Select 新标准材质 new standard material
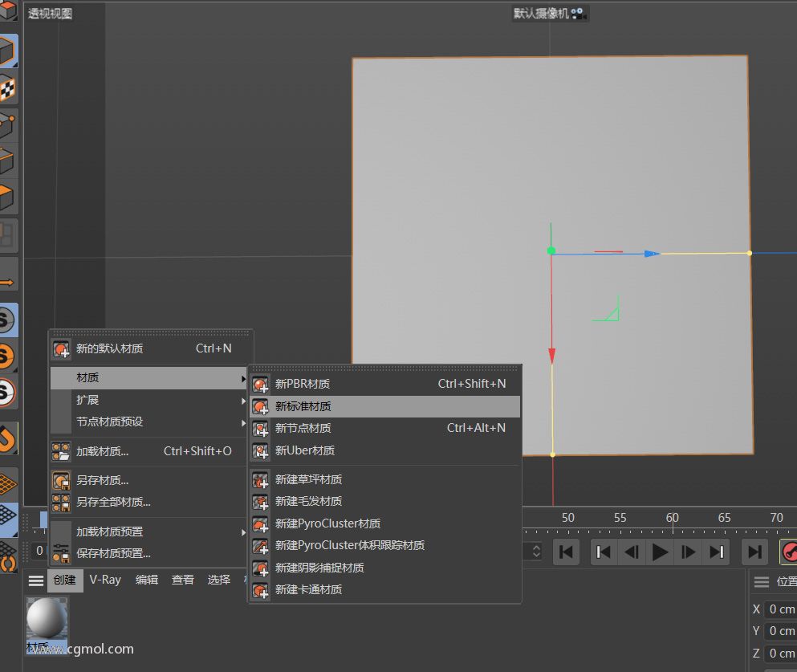The height and width of the screenshot is (672, 797). [x=384, y=407]
